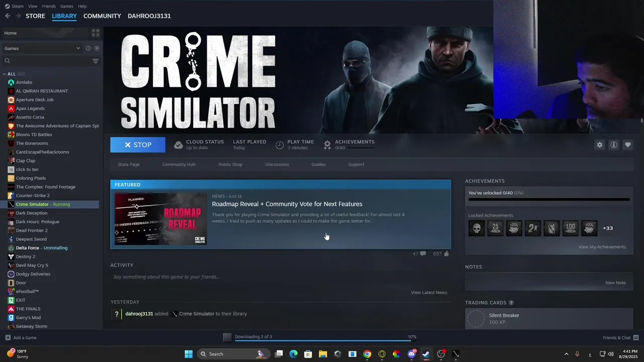Image resolution: width=644 pixels, height=362 pixels.
Task: Open the Help menu
Action: click(82, 6)
